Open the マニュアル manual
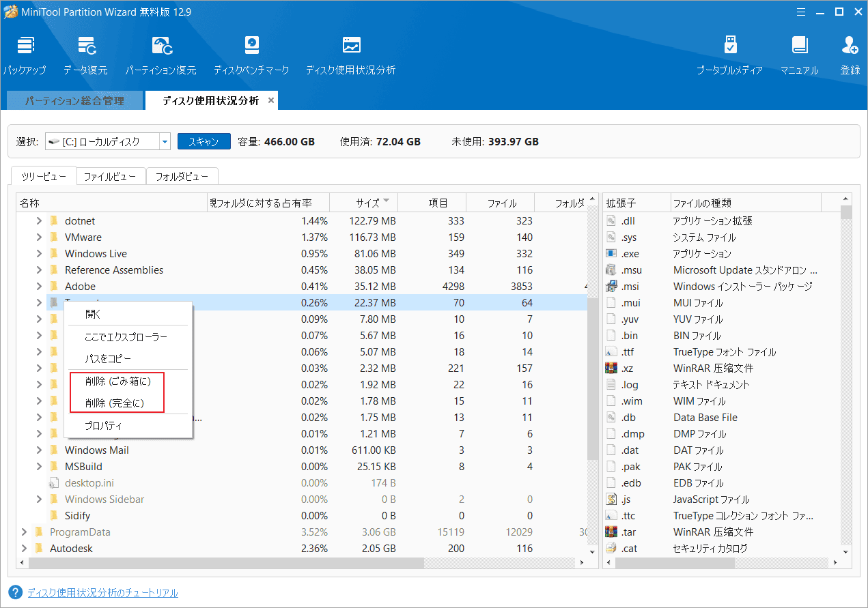Screen dimensions: 868x608 [x=799, y=55]
